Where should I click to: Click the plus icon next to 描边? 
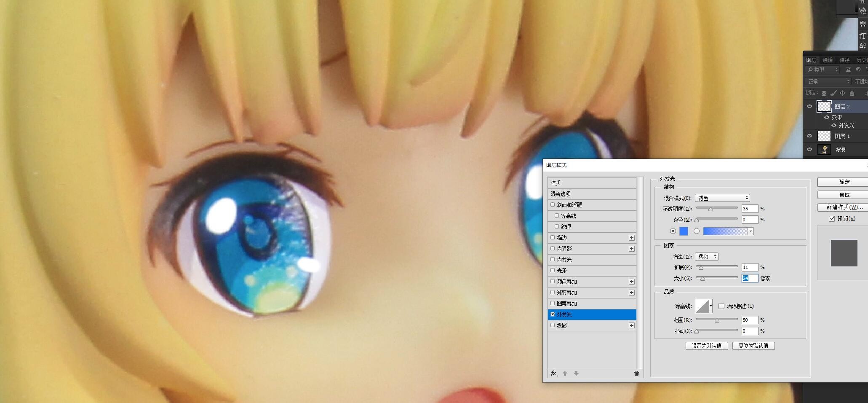(x=631, y=238)
